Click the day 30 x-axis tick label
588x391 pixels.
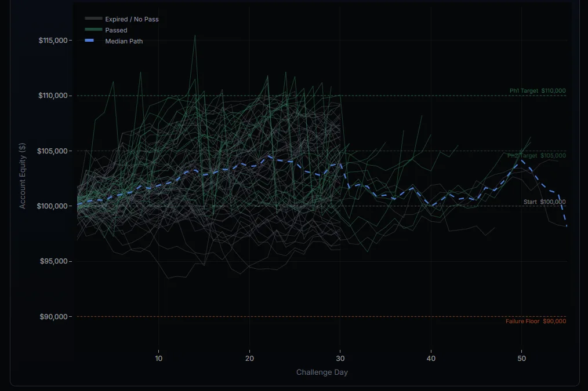pos(340,359)
